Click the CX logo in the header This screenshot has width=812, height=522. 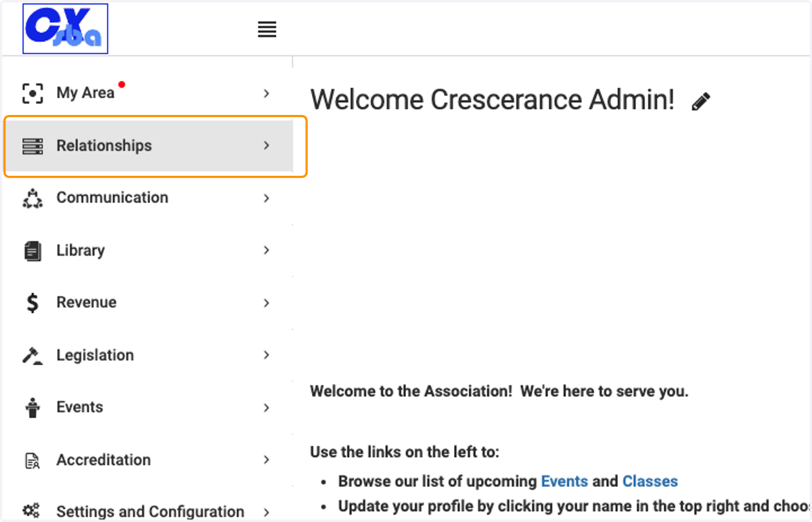coord(65,28)
